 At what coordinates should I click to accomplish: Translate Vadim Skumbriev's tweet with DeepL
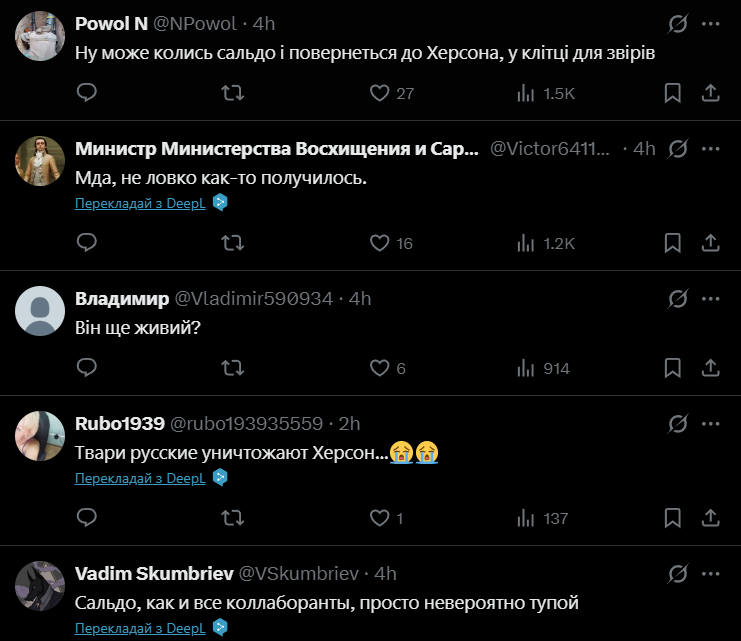pyautogui.click(x=140, y=628)
